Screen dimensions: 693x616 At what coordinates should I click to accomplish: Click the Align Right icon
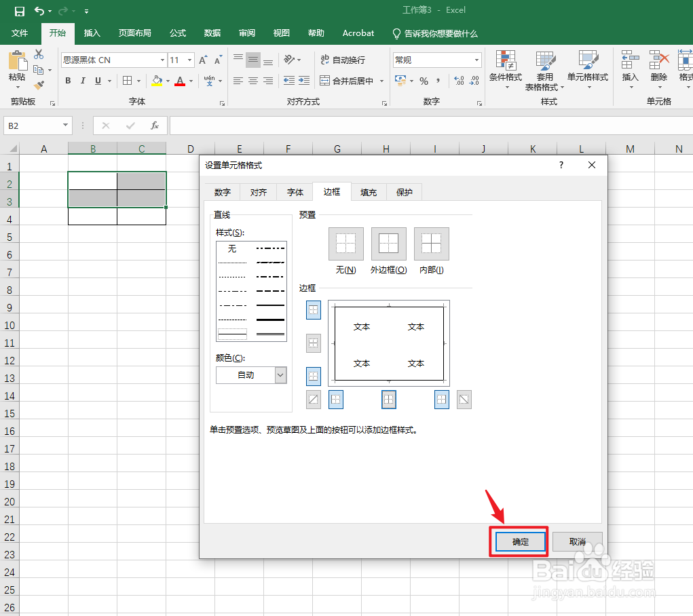[268, 81]
